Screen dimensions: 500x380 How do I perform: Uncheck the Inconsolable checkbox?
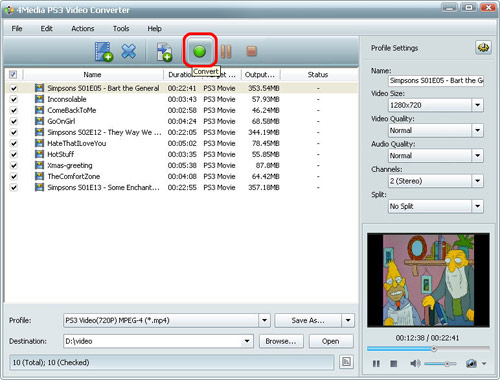tap(14, 99)
